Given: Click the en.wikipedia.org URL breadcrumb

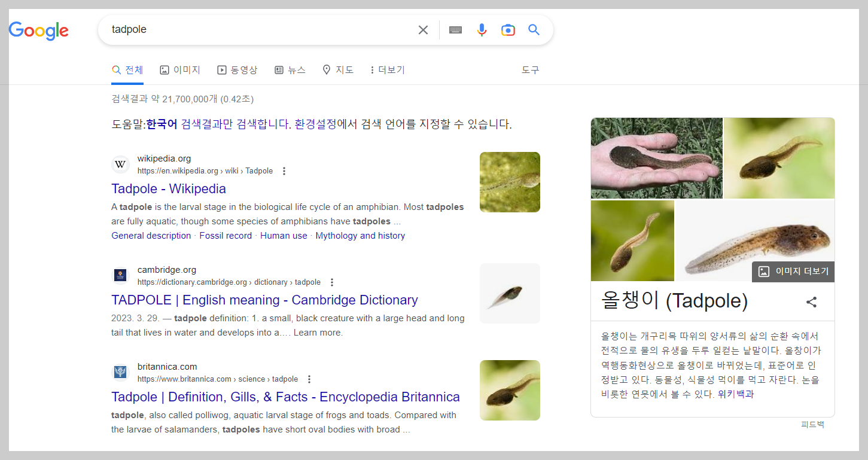Looking at the screenshot, I should (205, 171).
